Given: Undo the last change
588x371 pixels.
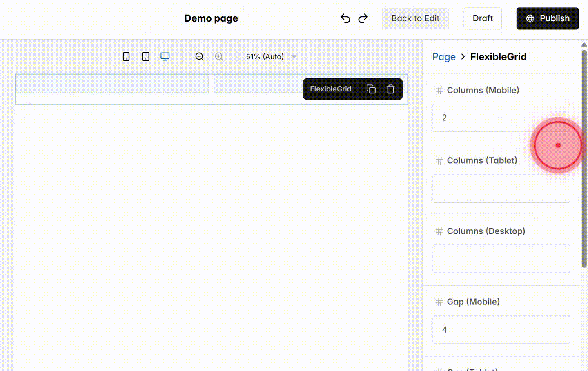Looking at the screenshot, I should [x=345, y=18].
